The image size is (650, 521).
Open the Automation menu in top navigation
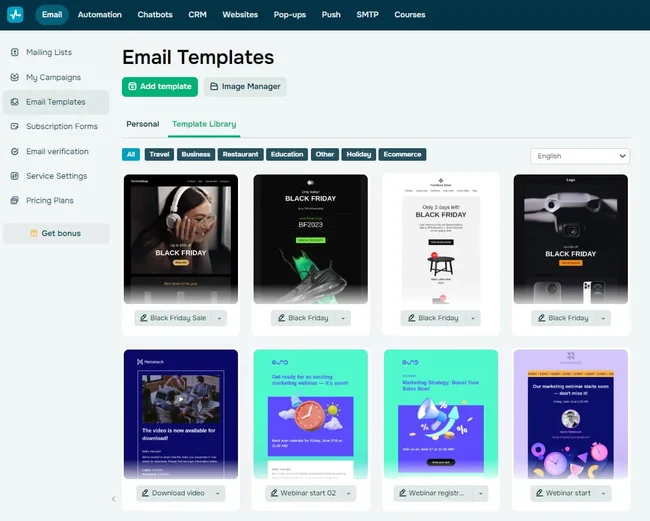(99, 15)
